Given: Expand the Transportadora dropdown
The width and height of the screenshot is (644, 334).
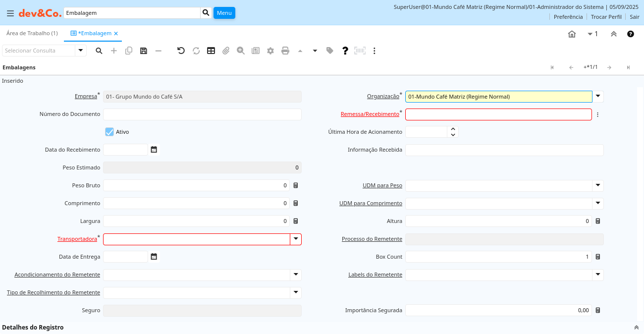Looking at the screenshot, I should (x=296, y=239).
